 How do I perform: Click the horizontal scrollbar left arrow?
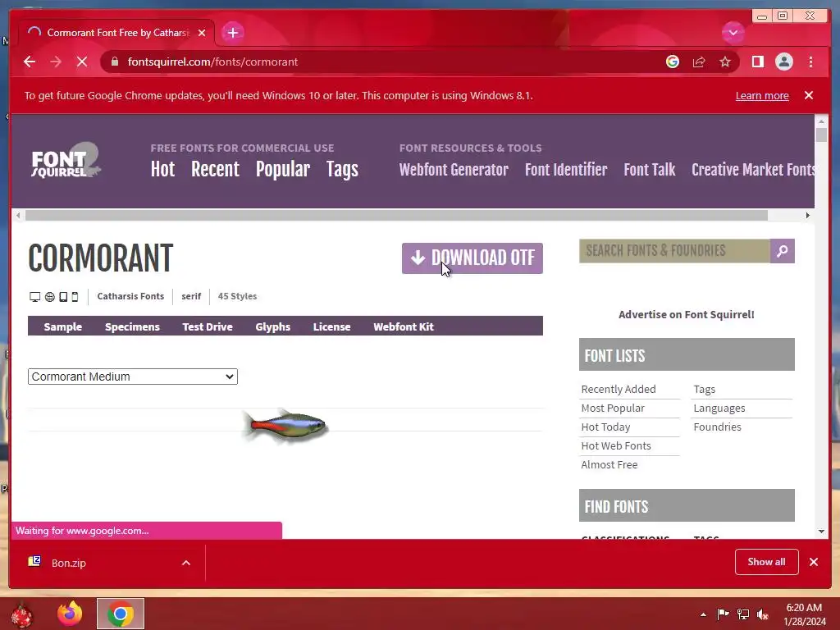pos(18,216)
